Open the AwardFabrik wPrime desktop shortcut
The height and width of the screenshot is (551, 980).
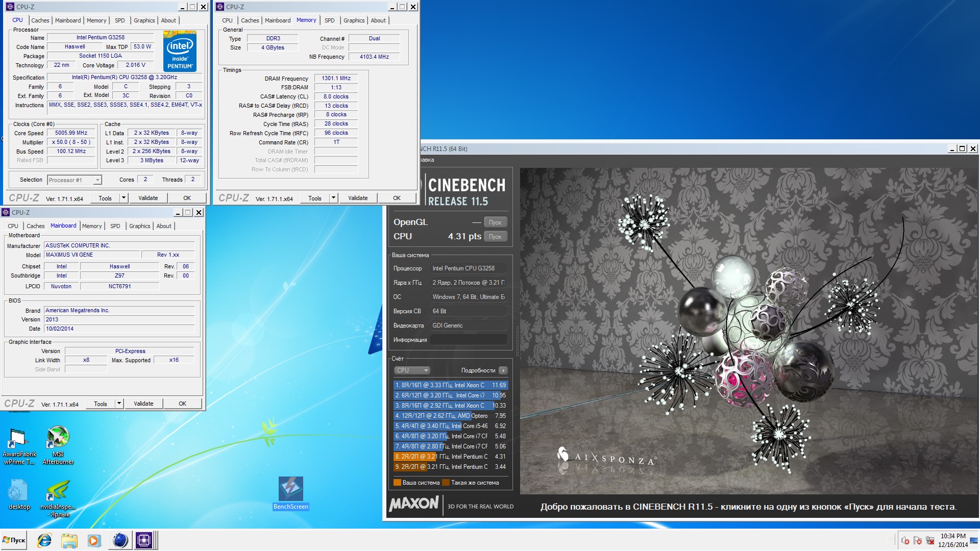point(19,446)
